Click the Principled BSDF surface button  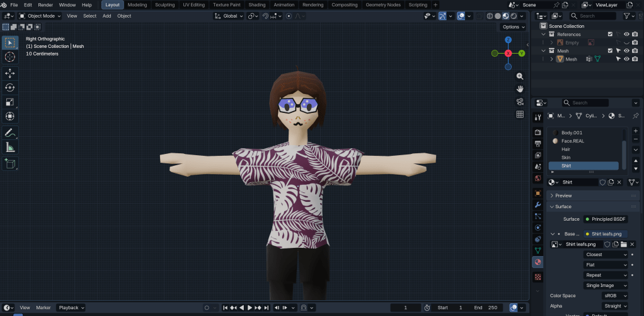605,219
